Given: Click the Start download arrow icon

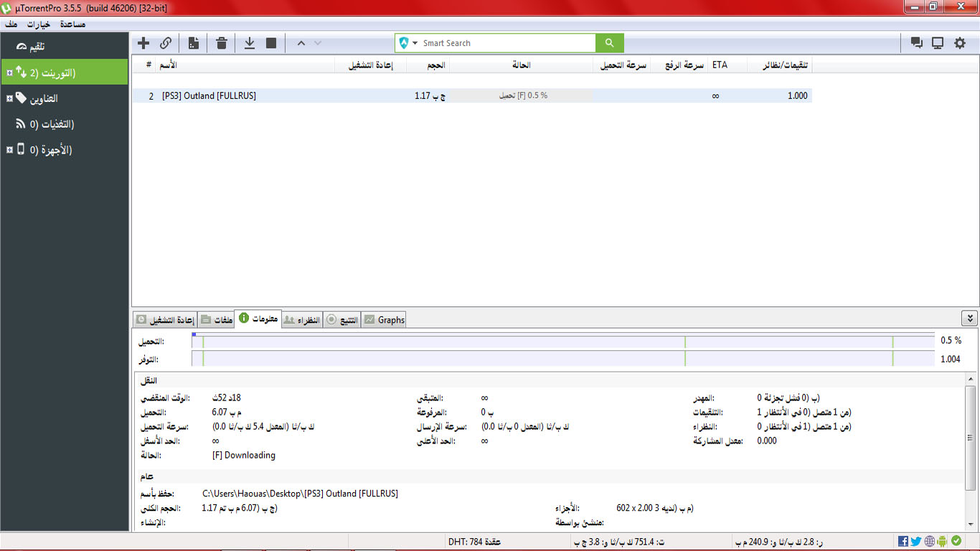Looking at the screenshot, I should coord(250,43).
